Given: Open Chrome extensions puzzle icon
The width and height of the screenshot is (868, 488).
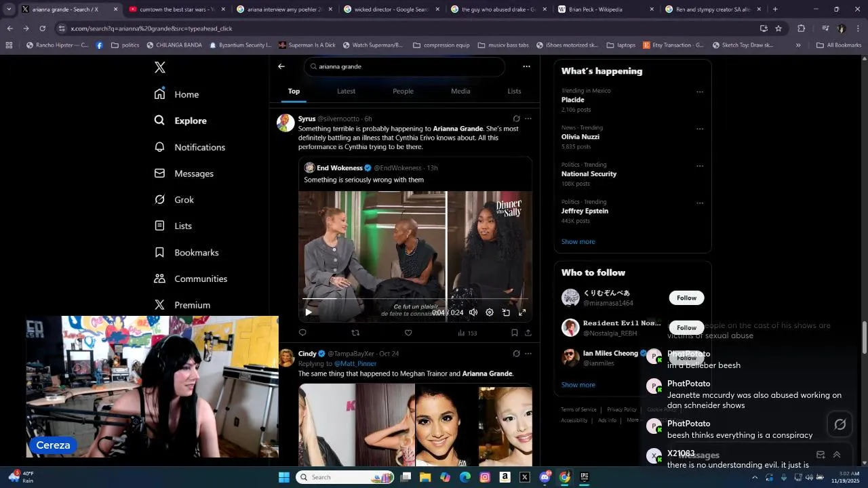Looking at the screenshot, I should click(801, 28).
